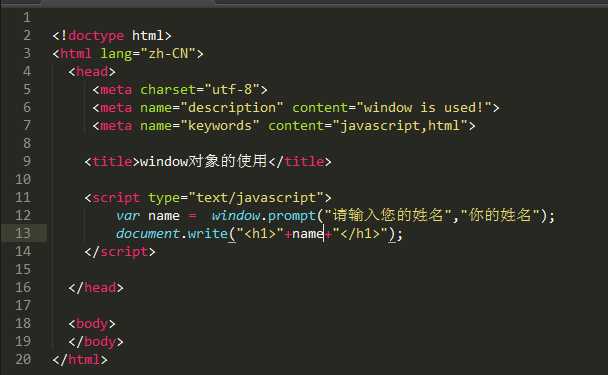Screen dimensions: 608x375
Task: Click the opening script tag name on line 11
Action: [x=116, y=198]
